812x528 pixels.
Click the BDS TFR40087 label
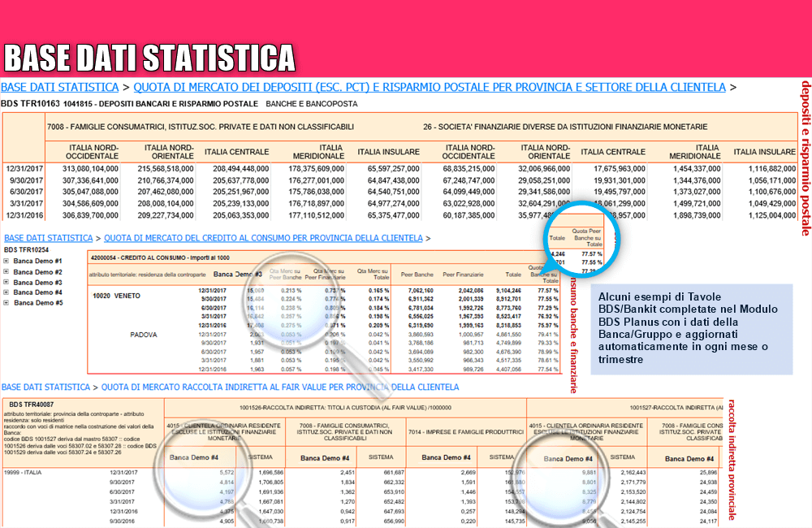[31, 405]
